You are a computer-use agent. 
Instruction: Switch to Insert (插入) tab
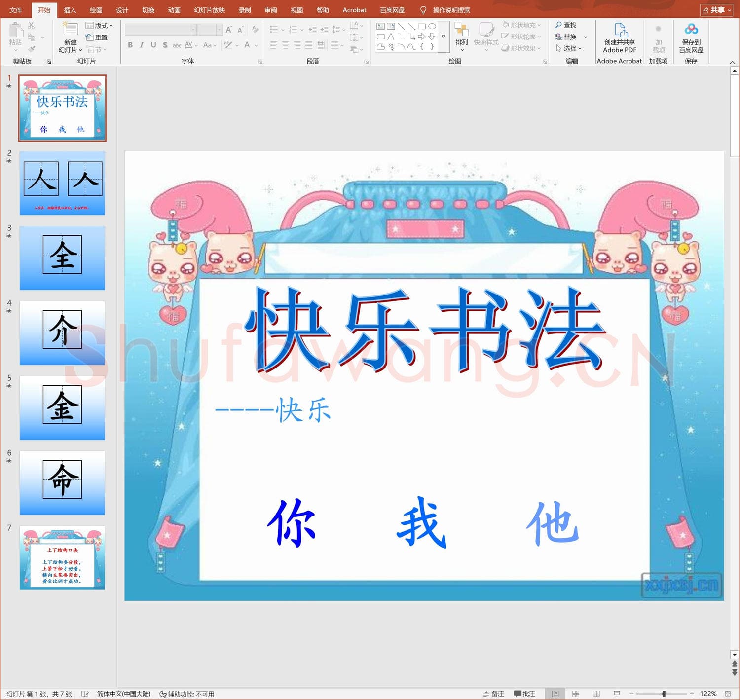70,10
